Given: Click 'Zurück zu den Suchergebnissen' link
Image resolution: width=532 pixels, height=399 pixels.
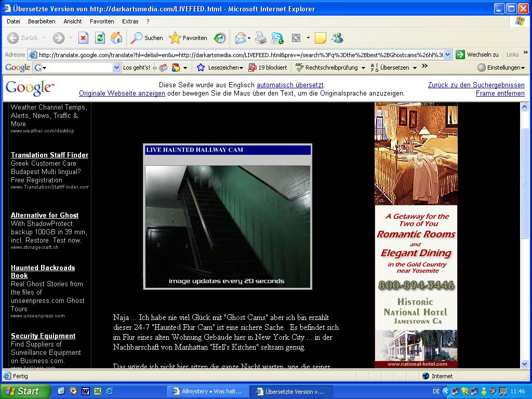Looking at the screenshot, I should (x=476, y=85).
